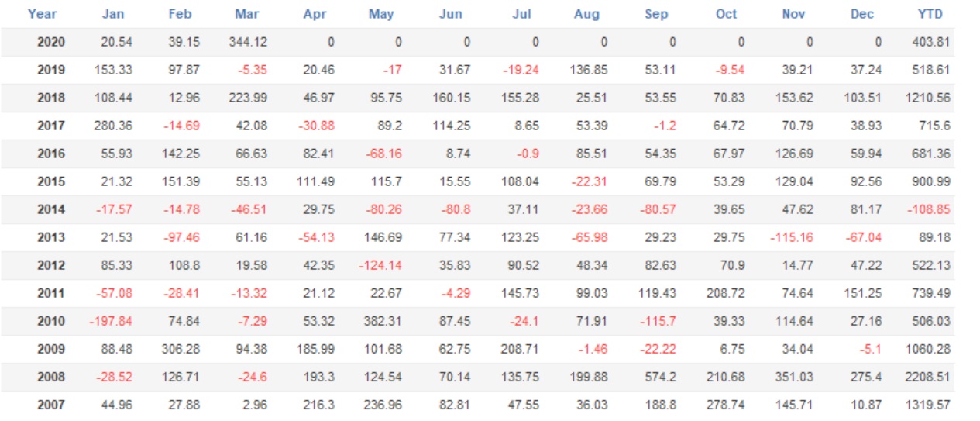Viewport: 980px width, 421px height.
Task: Click the 2008 year row label
Action: [x=51, y=377]
